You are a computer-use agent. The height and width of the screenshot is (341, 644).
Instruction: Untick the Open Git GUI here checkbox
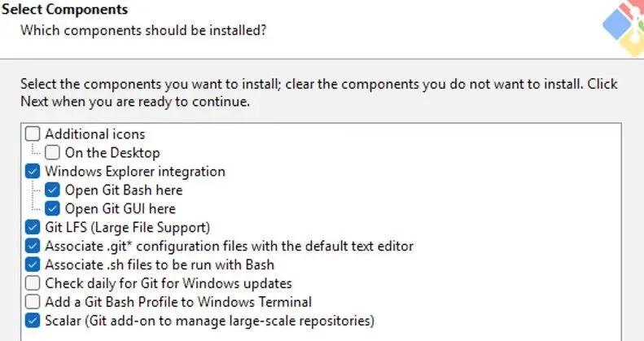click(53, 208)
